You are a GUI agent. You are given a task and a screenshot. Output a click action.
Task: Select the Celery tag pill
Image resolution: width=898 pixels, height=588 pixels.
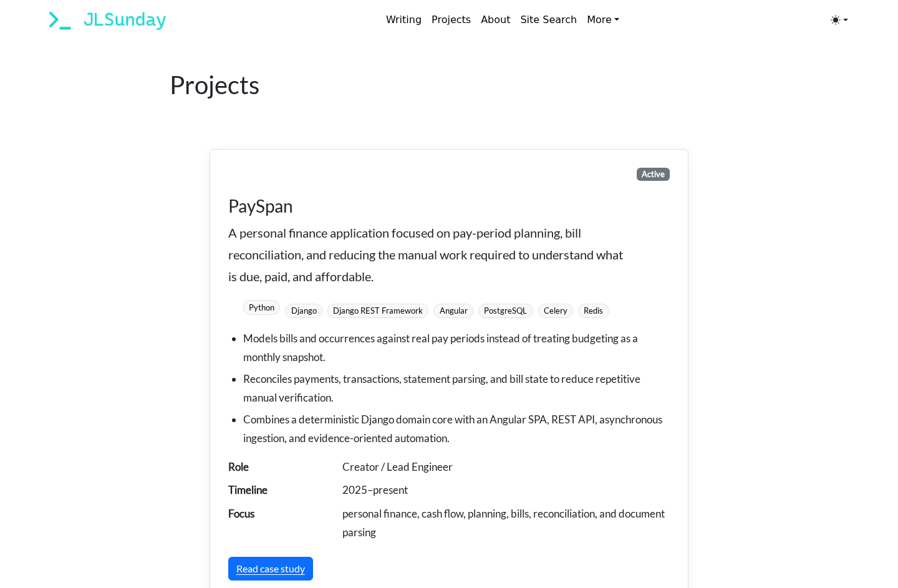[x=555, y=311]
